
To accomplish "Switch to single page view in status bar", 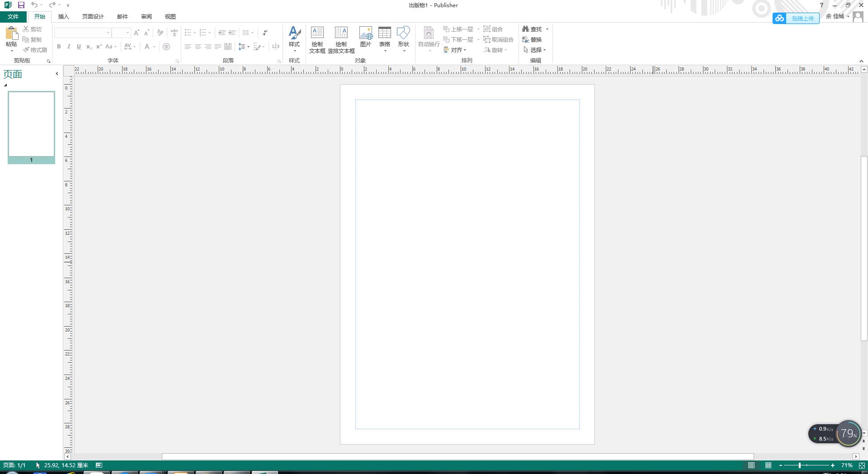I will click(x=751, y=465).
